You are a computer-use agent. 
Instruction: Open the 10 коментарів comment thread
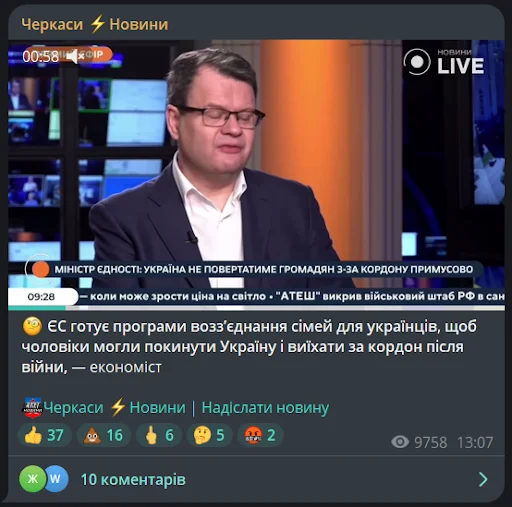pyautogui.click(x=133, y=480)
